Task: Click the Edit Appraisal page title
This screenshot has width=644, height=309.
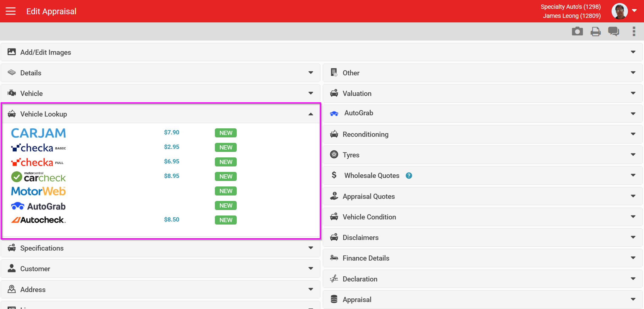Action: [51, 11]
